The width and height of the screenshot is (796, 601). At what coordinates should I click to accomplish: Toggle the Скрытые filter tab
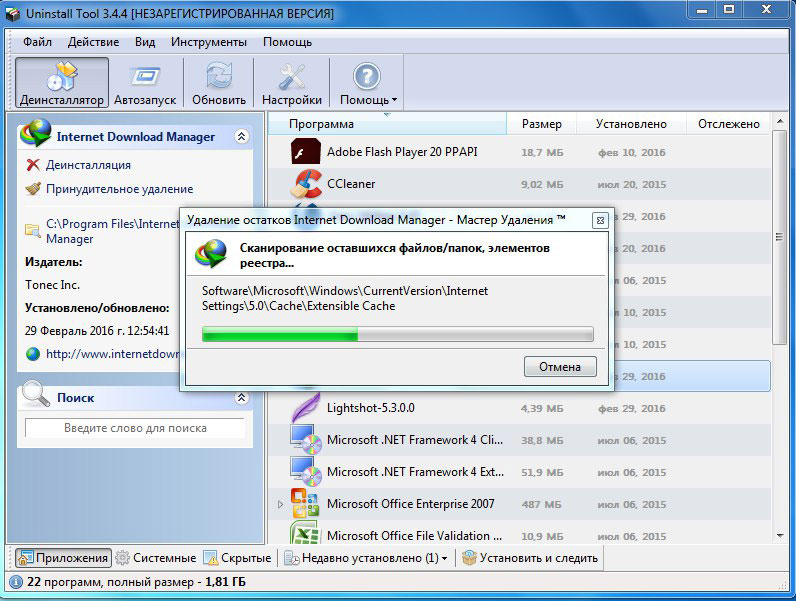coord(238,558)
